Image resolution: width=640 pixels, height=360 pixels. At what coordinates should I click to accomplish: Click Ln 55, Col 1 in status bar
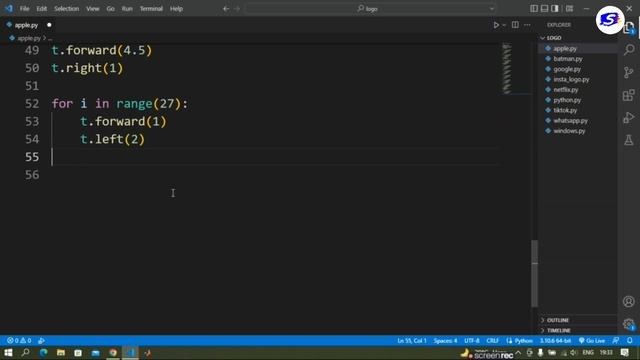pyautogui.click(x=412, y=341)
